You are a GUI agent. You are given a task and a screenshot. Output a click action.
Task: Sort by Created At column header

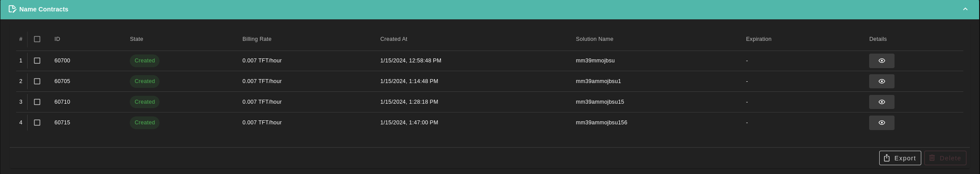pyautogui.click(x=394, y=39)
